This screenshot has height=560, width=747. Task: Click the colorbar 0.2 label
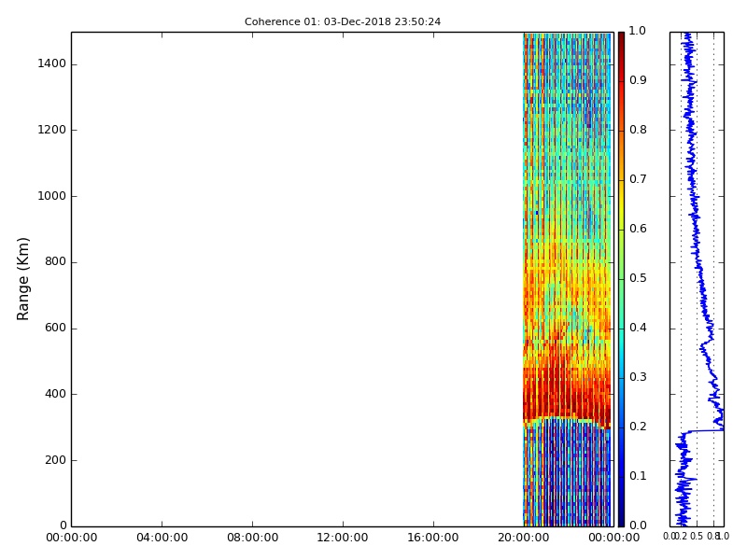(638, 427)
